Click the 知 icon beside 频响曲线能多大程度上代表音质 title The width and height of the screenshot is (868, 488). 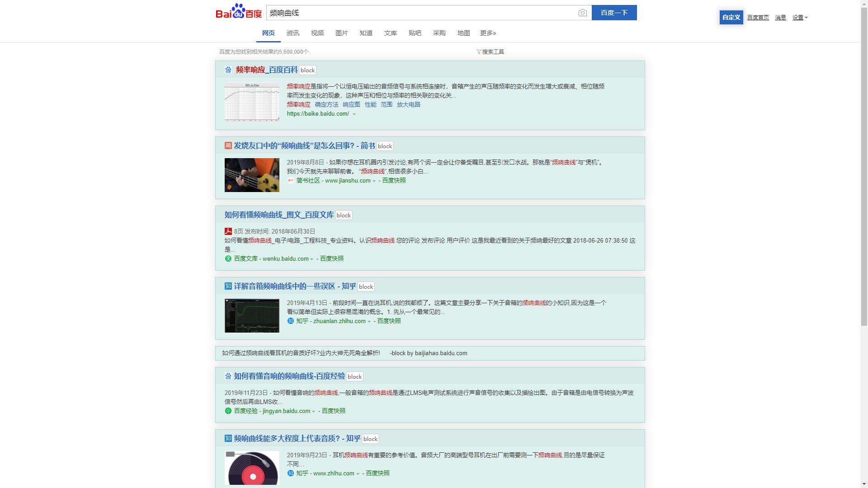point(227,439)
